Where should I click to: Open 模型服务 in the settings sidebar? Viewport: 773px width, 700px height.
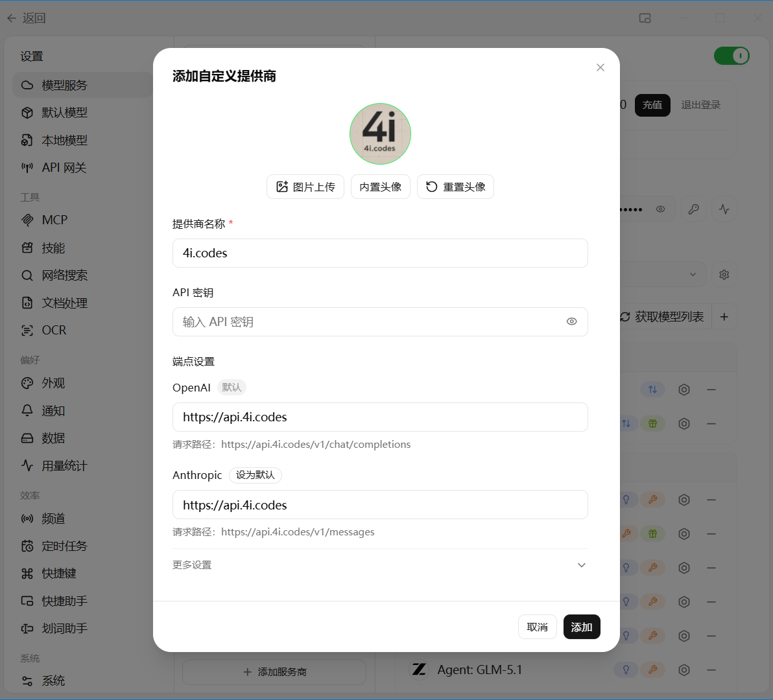[x=82, y=85]
